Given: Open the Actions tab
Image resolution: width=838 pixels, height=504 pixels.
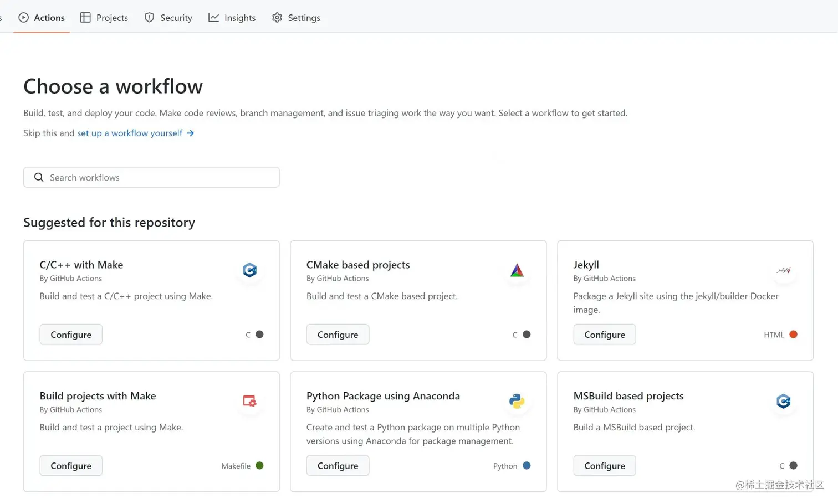Looking at the screenshot, I should [x=42, y=18].
